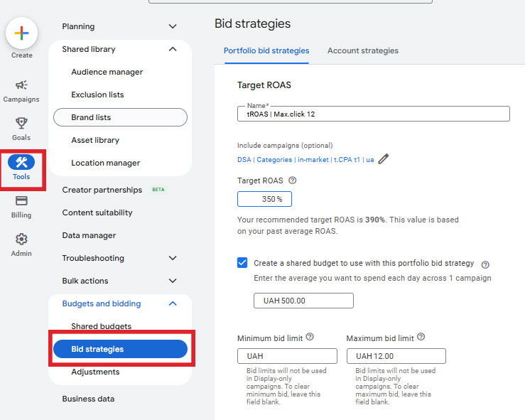525x420 pixels.
Task: Expand the Bulk actions section
Action: click(x=173, y=281)
